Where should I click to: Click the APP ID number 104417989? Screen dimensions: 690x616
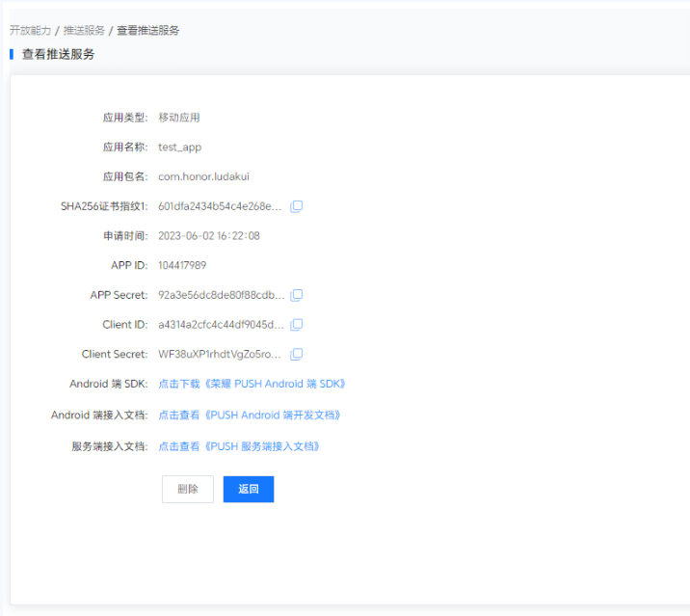182,265
